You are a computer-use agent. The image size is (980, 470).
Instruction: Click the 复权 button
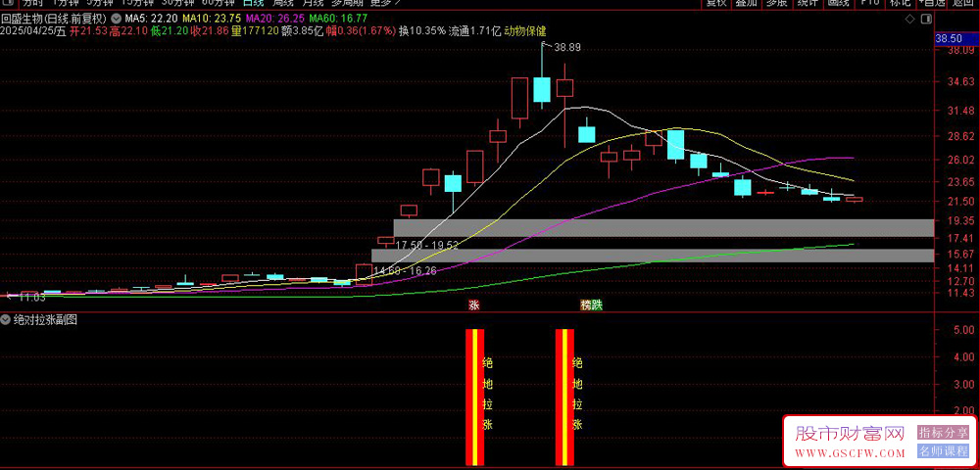click(x=715, y=3)
